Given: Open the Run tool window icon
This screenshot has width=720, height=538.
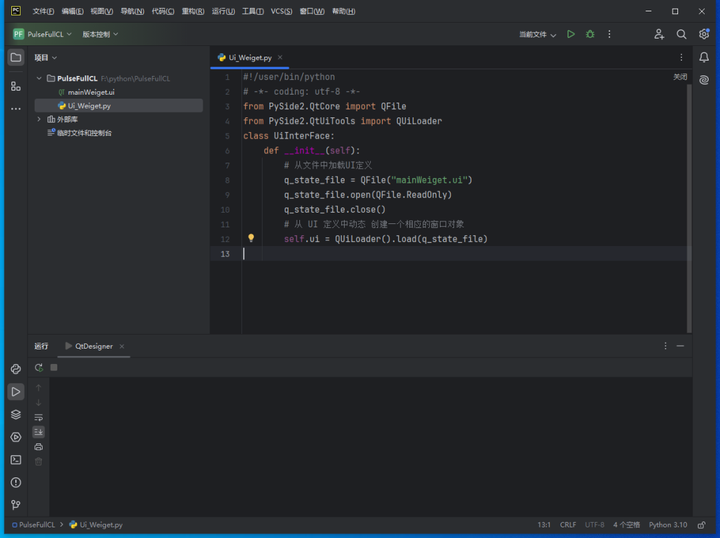Looking at the screenshot, I should pyautogui.click(x=16, y=392).
